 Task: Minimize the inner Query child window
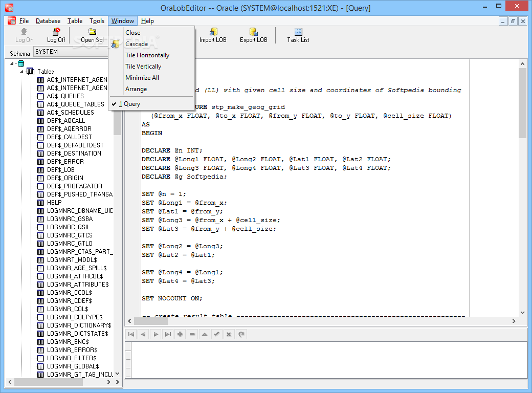pyautogui.click(x=503, y=21)
